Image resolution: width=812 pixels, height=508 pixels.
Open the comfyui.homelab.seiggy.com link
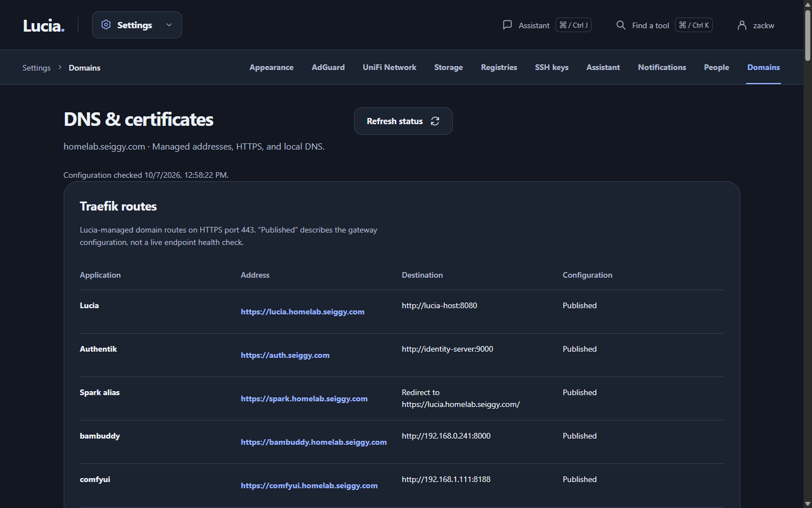[309, 485]
